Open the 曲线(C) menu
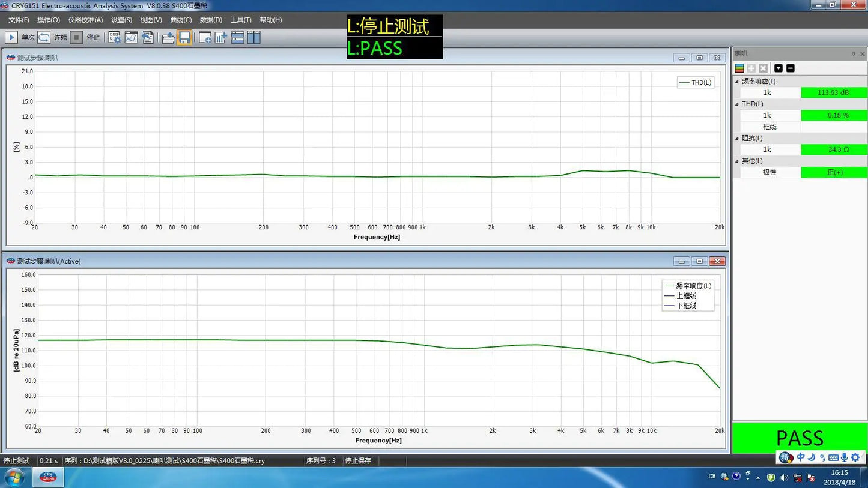Image resolution: width=868 pixels, height=488 pixels. pyautogui.click(x=181, y=20)
